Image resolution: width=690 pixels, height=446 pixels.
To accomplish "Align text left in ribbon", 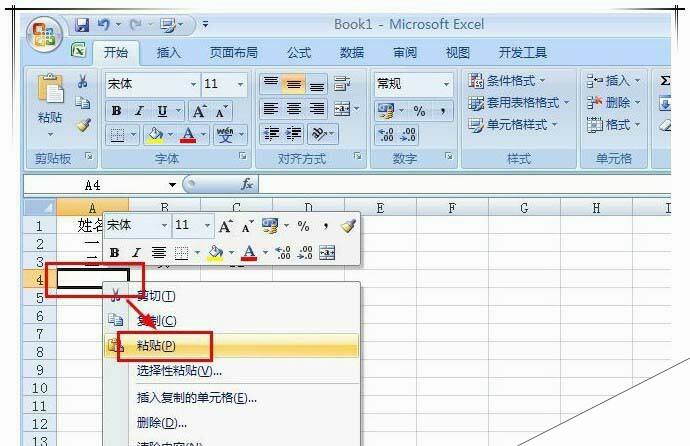I will pyautogui.click(x=271, y=109).
